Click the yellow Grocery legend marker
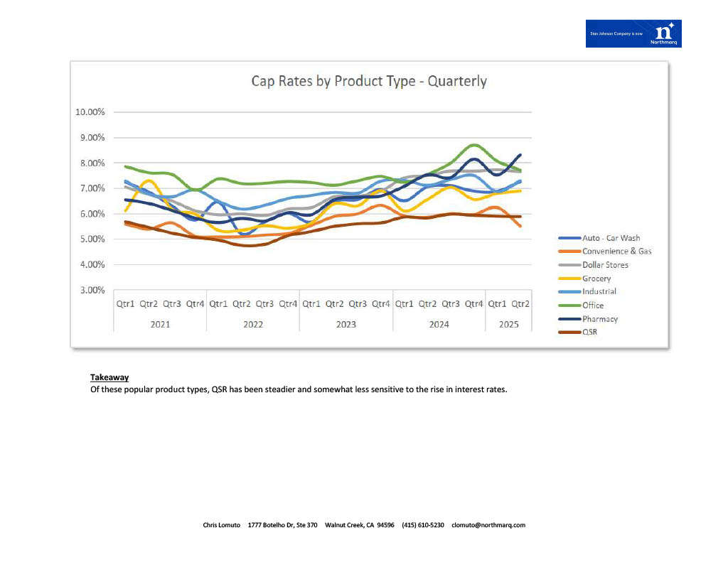This screenshot has height=562, width=728. point(569,279)
